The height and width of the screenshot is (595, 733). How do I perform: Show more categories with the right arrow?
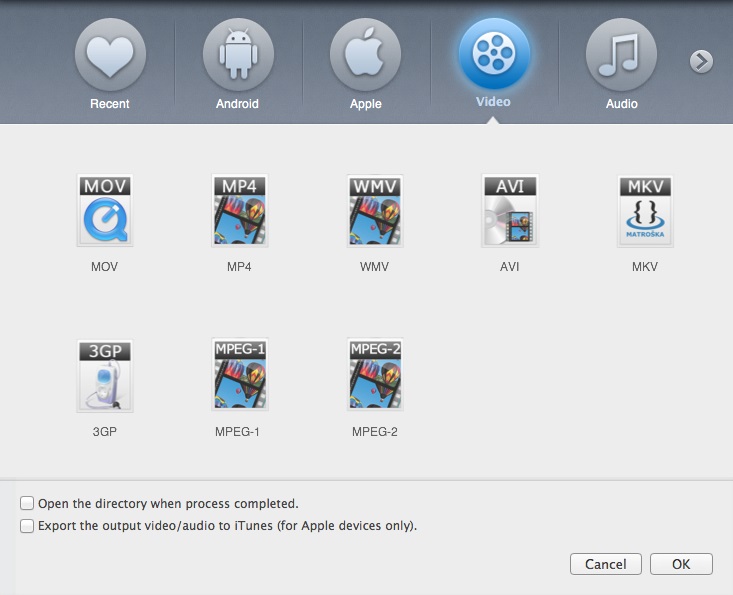click(701, 61)
